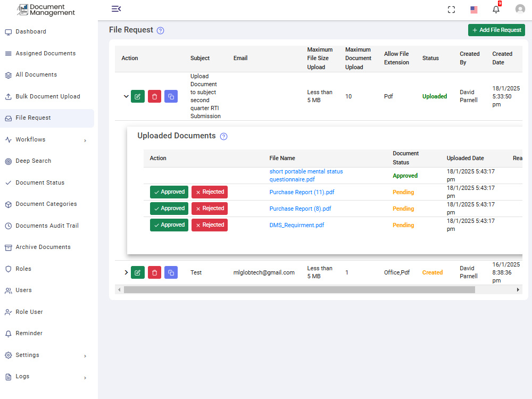Reject Purchase Report (8).pdf
This screenshot has height=399, width=532.
pos(209,209)
